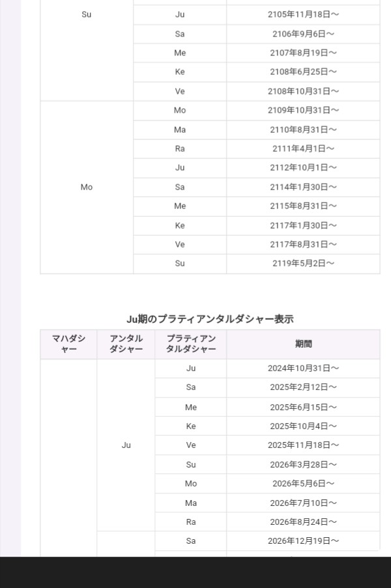Select the 期間 column header
This screenshot has height=588, width=391.
coord(303,344)
